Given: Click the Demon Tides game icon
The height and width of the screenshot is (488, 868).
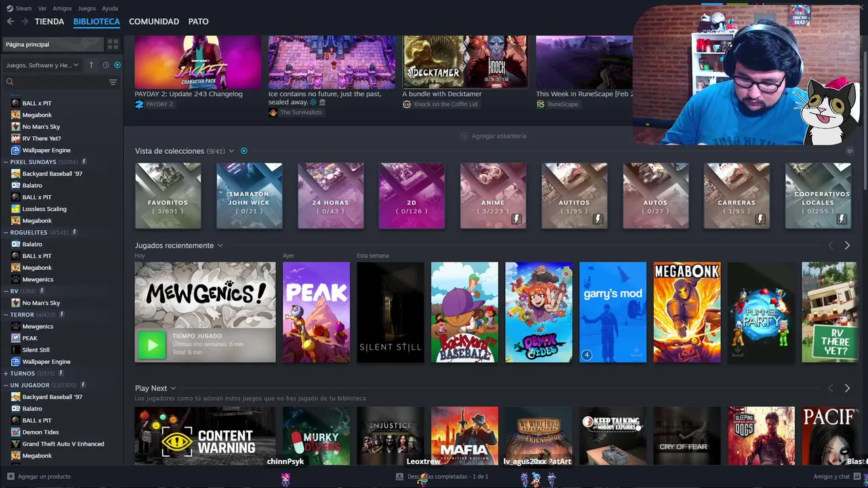Looking at the screenshot, I should (x=16, y=432).
